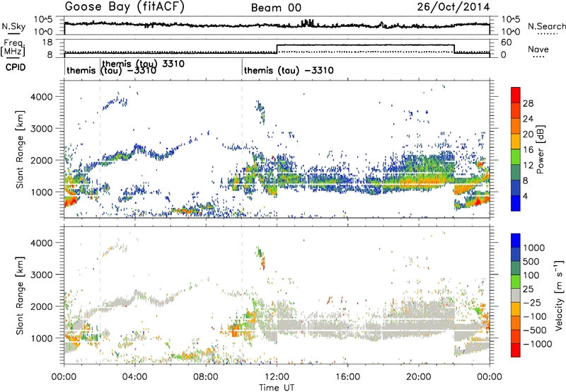Click the '1000' tick on the Velocity scale
This screenshot has width=566, height=392.
click(x=533, y=248)
